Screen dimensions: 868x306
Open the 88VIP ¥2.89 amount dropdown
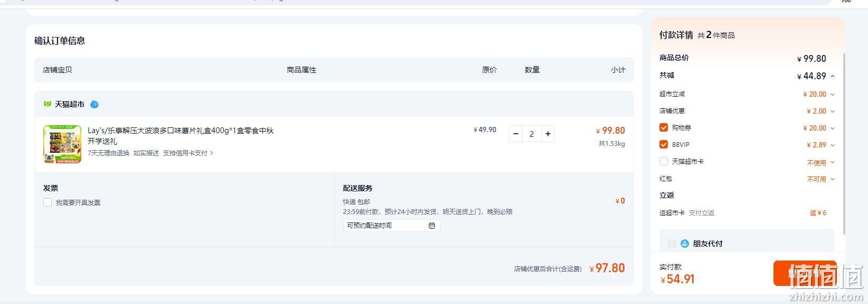[x=833, y=145]
